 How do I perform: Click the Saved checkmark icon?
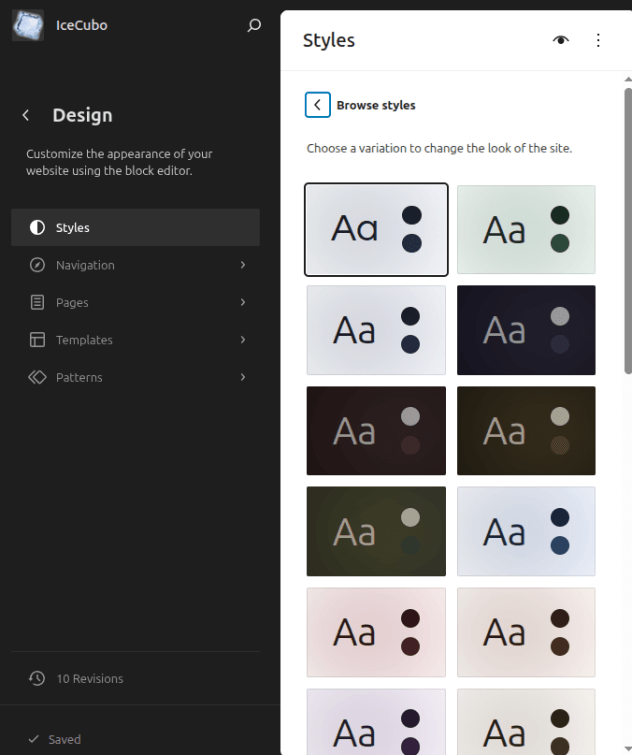click(x=33, y=739)
